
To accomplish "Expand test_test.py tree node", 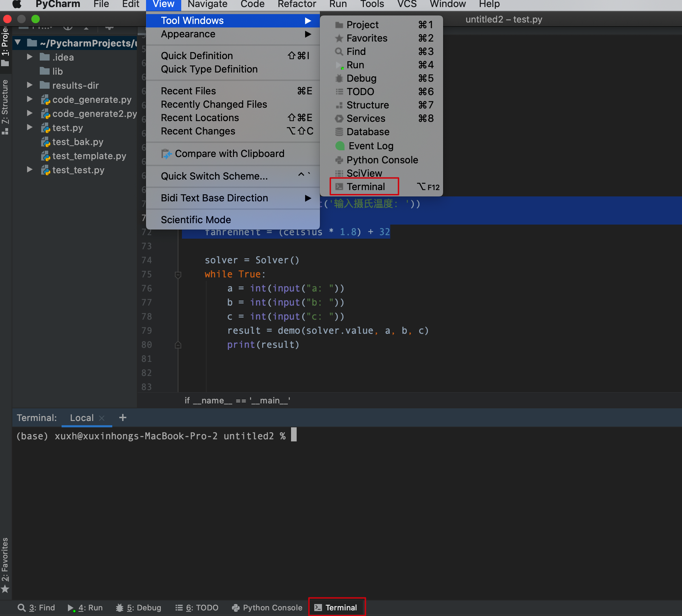I will tap(30, 170).
